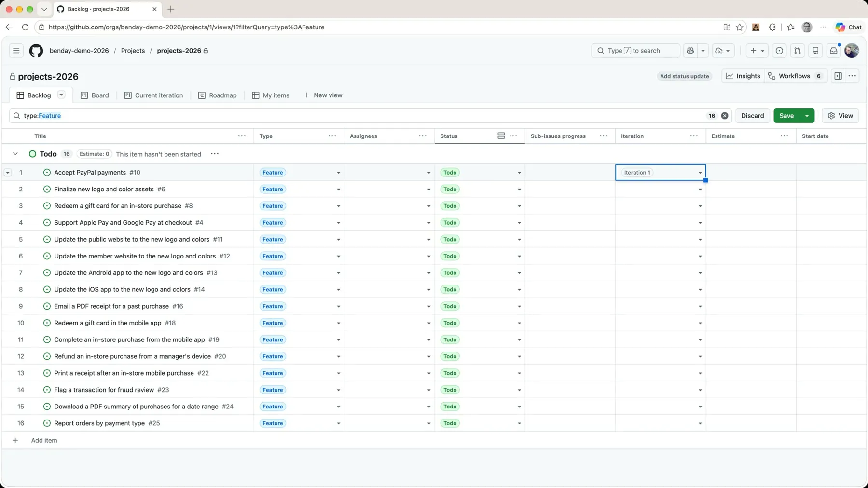Viewport: 868px width, 488px height.
Task: Open the Todo group options menu
Action: (215, 154)
